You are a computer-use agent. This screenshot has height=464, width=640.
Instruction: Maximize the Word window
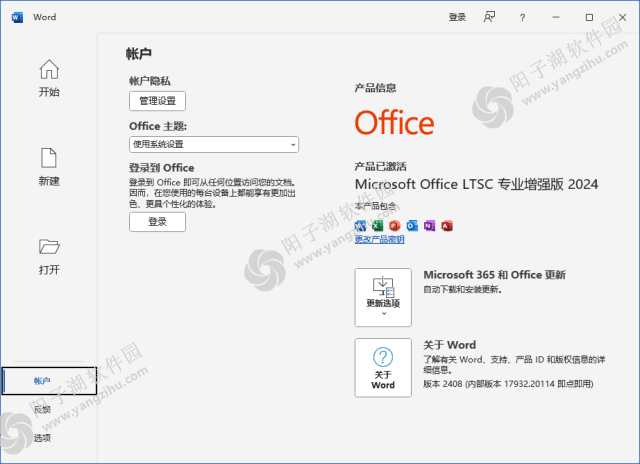tap(589, 17)
